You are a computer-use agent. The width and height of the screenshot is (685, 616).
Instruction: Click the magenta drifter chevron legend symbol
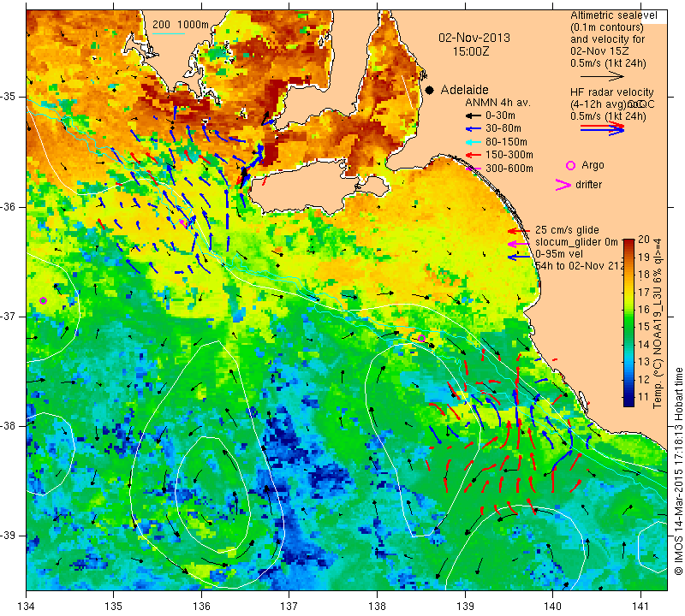pos(563,185)
